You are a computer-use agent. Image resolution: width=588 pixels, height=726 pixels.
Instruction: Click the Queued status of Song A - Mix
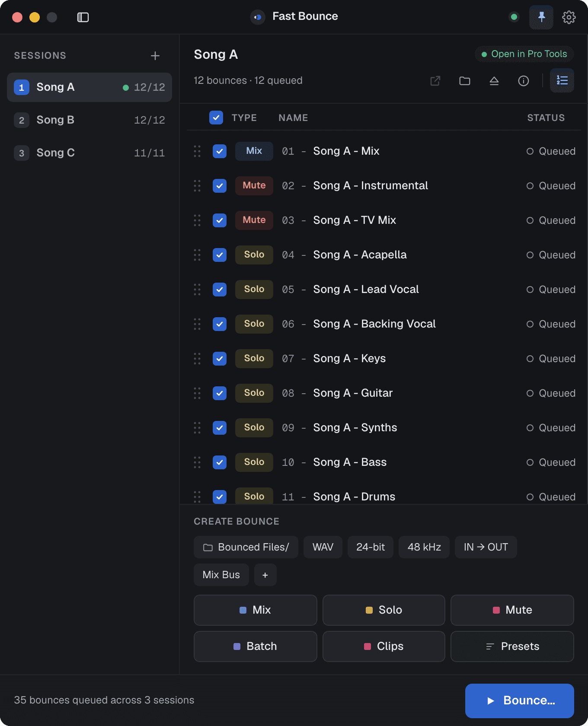pos(551,151)
